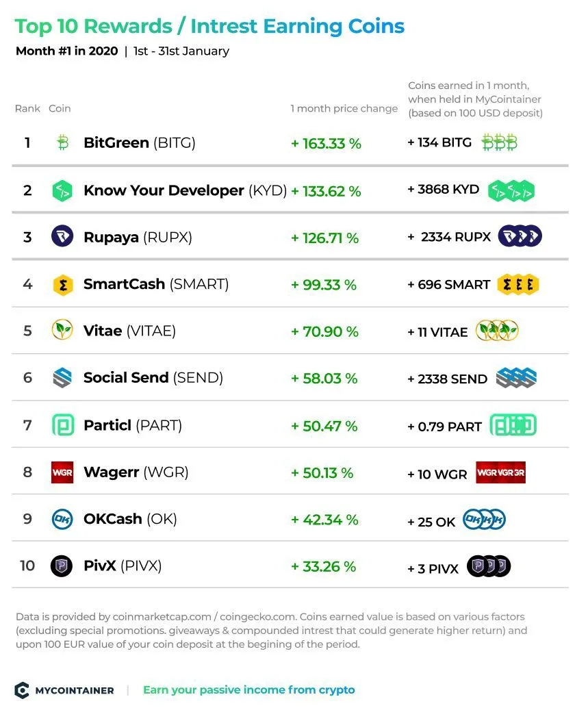The height and width of the screenshot is (723, 588).
Task: Click the Know Your Developer hexagon icon
Action: (62, 190)
